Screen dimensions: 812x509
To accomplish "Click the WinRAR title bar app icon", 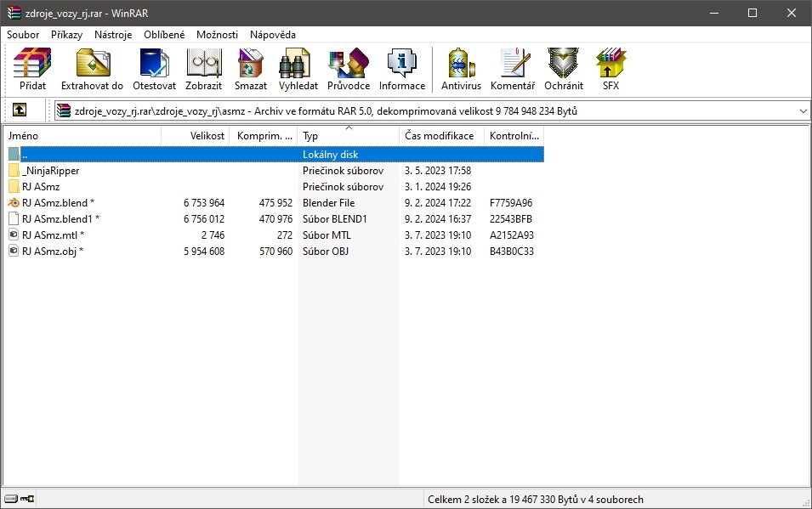I will pos(14,13).
